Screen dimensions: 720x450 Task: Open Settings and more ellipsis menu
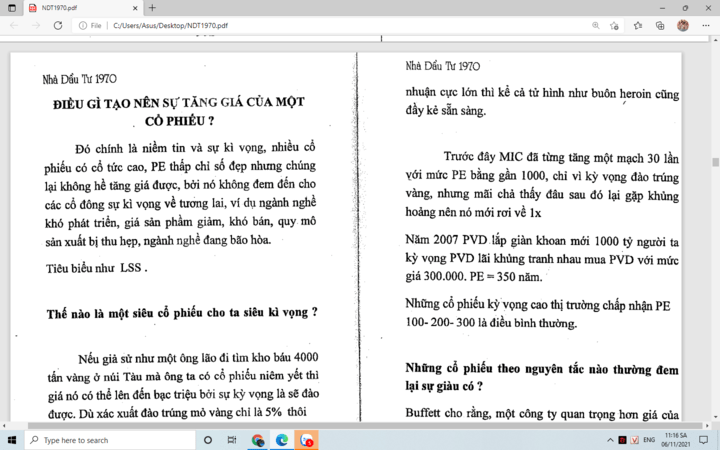click(706, 25)
